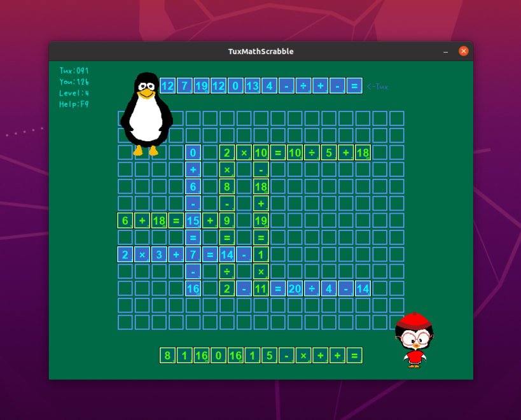The height and width of the screenshot is (420, 521).
Task: Select the minus tile in your bottom rack
Action: [286, 356]
